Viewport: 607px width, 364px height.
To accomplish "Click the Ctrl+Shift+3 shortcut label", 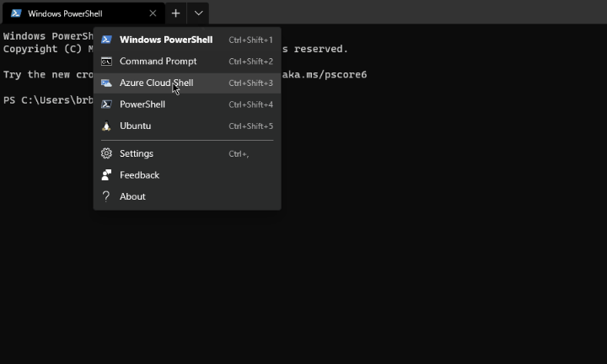I will click(x=251, y=83).
